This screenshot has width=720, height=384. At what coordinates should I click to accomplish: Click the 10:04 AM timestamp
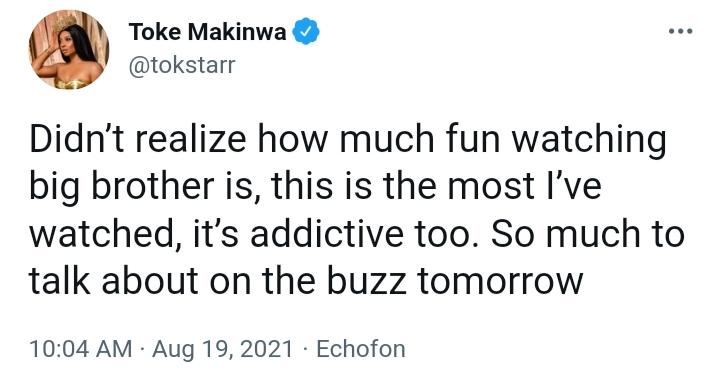click(80, 349)
